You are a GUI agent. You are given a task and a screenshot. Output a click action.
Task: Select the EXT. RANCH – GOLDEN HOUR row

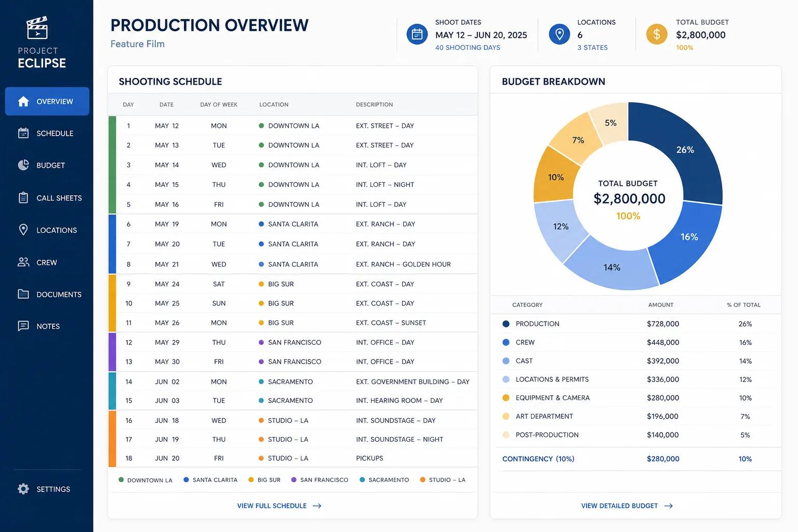pyautogui.click(x=292, y=264)
